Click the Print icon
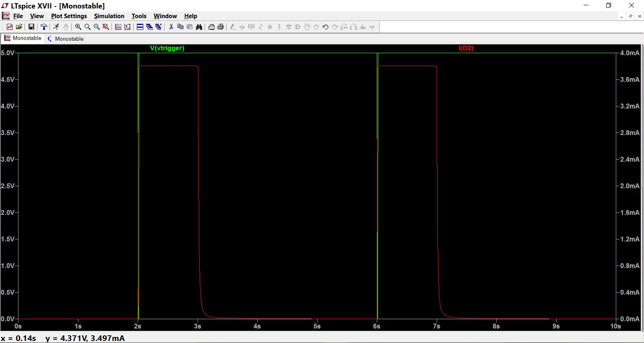Viewport: 644px width, 343px height. click(221, 27)
